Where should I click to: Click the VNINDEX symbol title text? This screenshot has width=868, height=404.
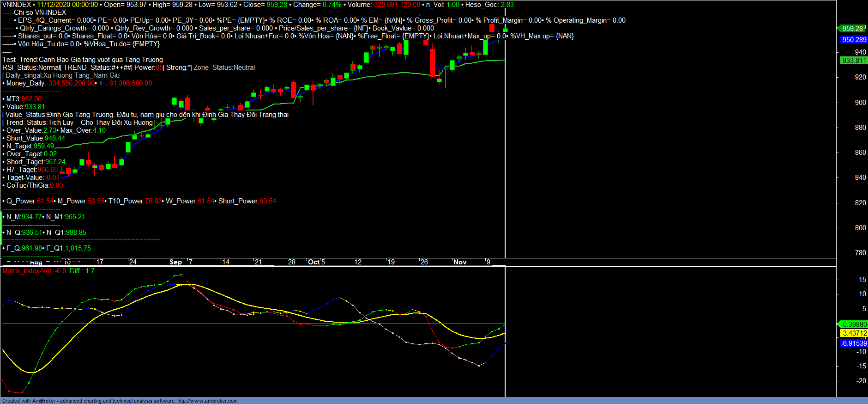[x=17, y=5]
